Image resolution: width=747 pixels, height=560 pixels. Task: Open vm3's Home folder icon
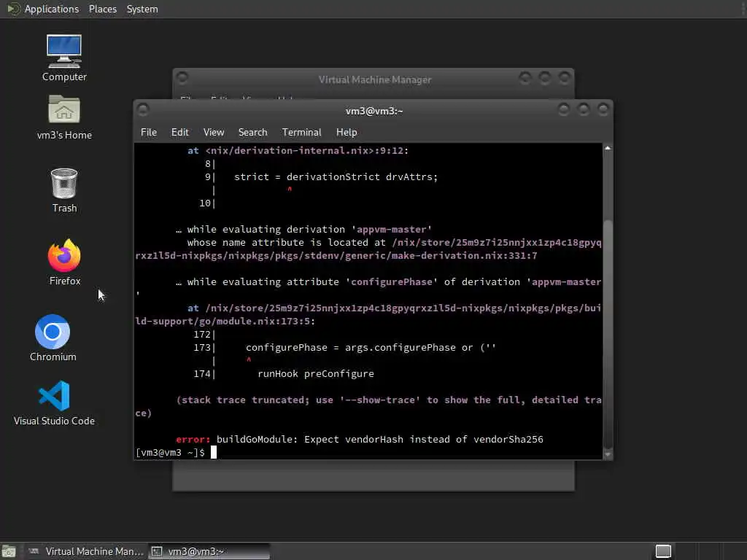click(x=64, y=117)
